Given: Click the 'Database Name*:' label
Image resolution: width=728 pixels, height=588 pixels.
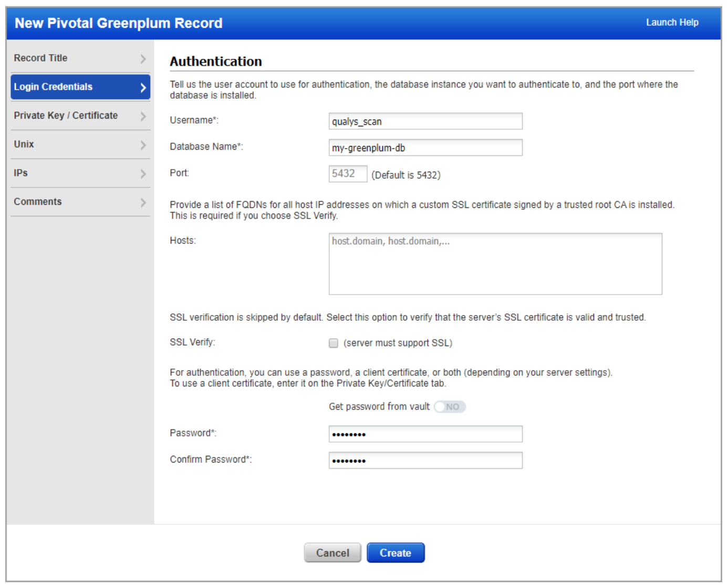Looking at the screenshot, I should click(206, 146).
